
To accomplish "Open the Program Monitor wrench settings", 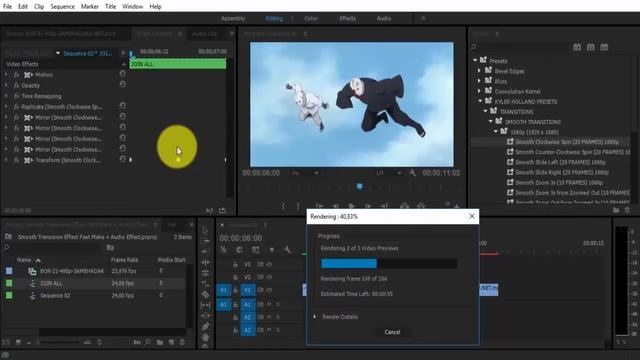I will click(412, 173).
